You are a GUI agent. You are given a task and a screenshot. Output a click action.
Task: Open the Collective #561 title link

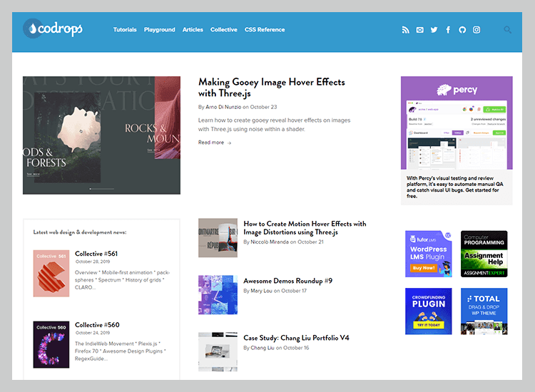click(x=96, y=254)
